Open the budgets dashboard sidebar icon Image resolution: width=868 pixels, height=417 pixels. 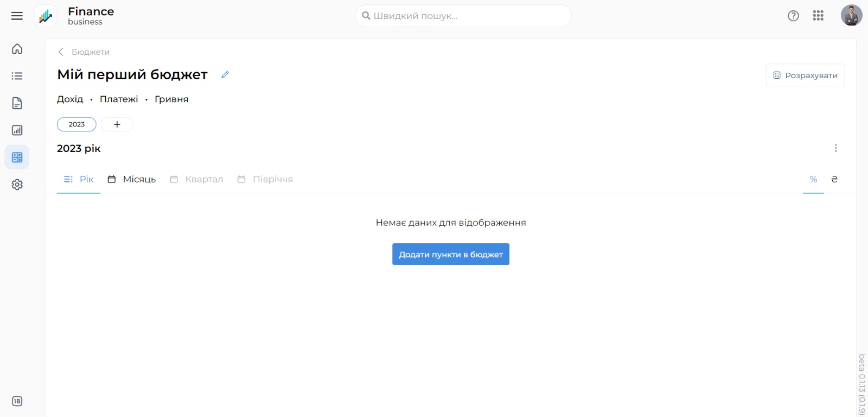(17, 157)
